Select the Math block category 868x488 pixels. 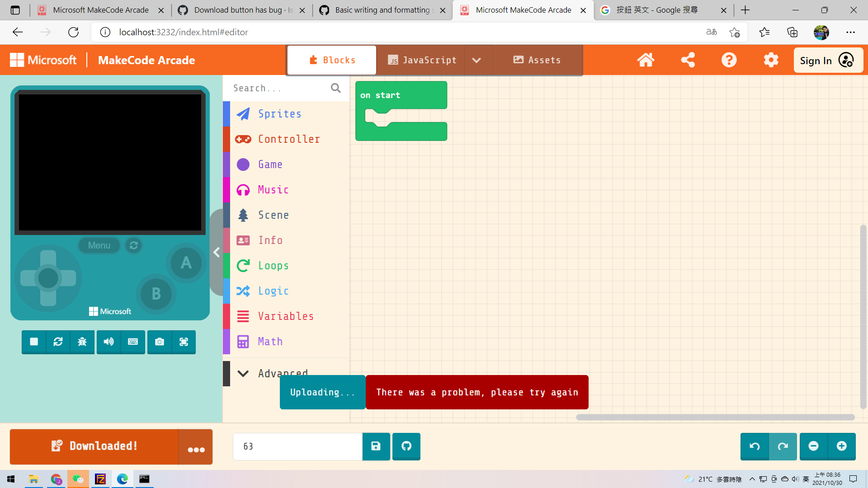tap(270, 341)
